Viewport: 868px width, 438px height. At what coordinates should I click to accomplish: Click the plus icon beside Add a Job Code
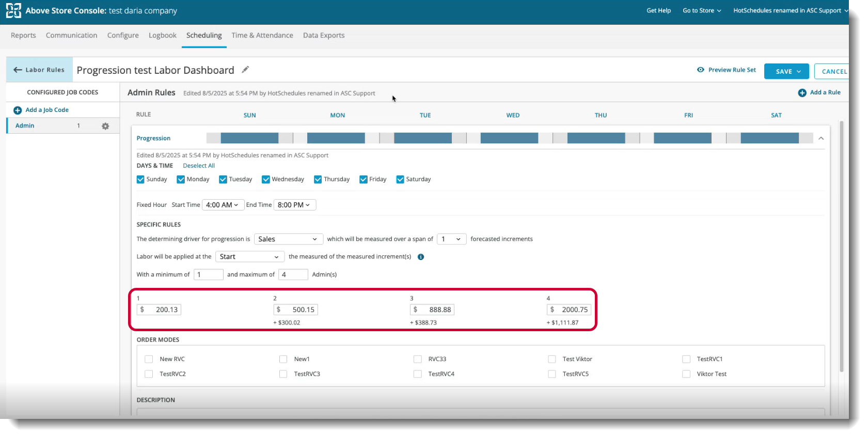18,110
